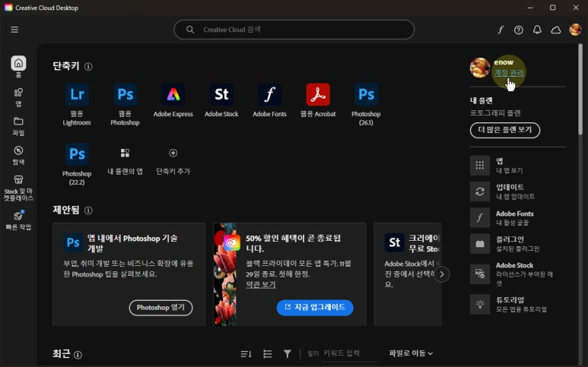Open Stock 및 마켓플레이스 in sidebar

click(18, 188)
